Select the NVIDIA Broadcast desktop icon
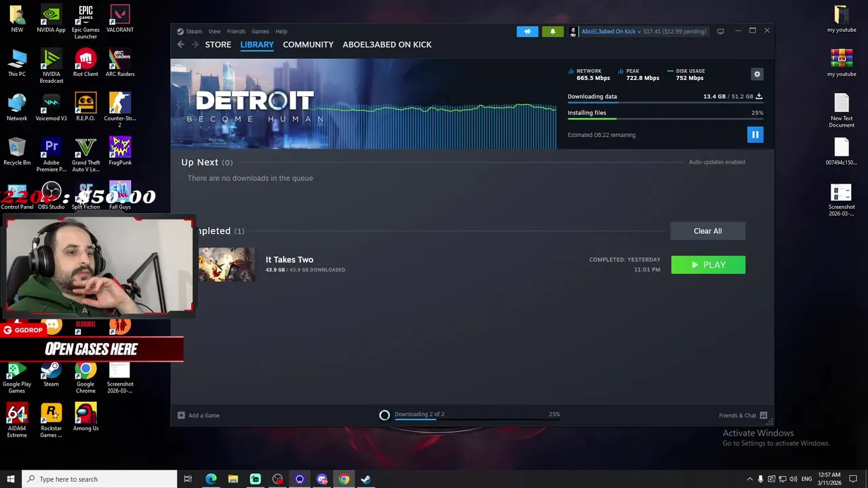This screenshot has height=488, width=868. point(51,66)
